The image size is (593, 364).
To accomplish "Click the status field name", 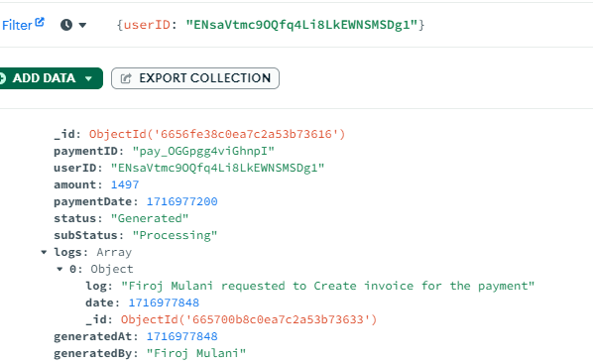I will pos(75,218).
